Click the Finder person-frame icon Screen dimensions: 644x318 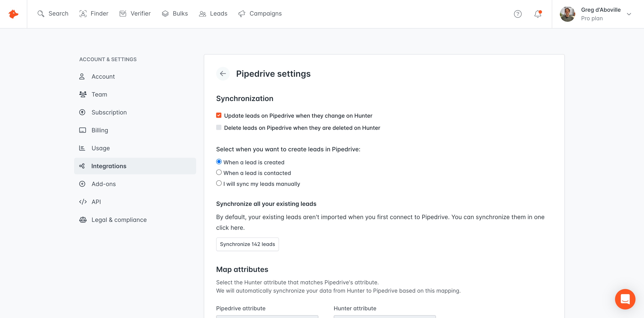[x=83, y=13]
